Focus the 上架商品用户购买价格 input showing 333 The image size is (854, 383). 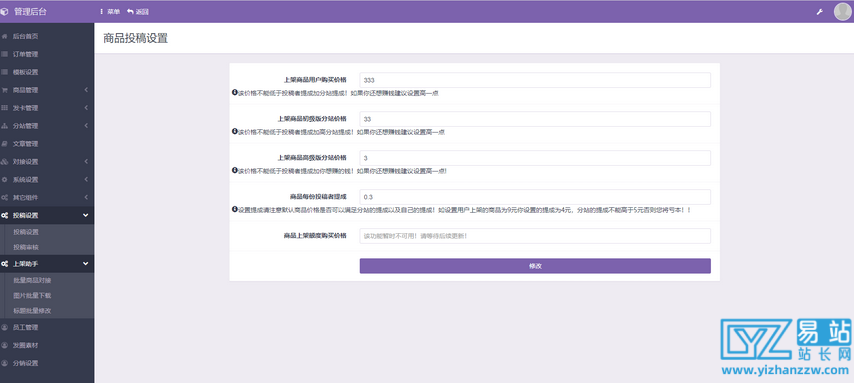click(535, 80)
